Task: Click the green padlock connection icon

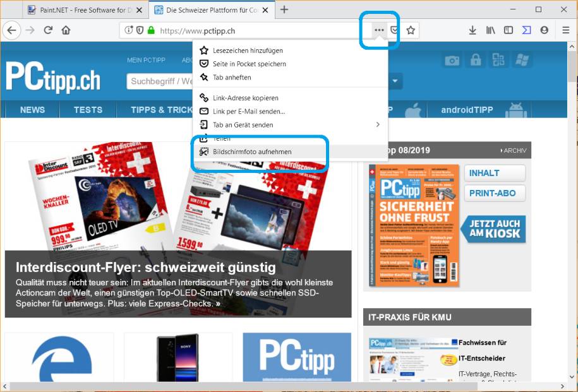Action: [x=151, y=30]
